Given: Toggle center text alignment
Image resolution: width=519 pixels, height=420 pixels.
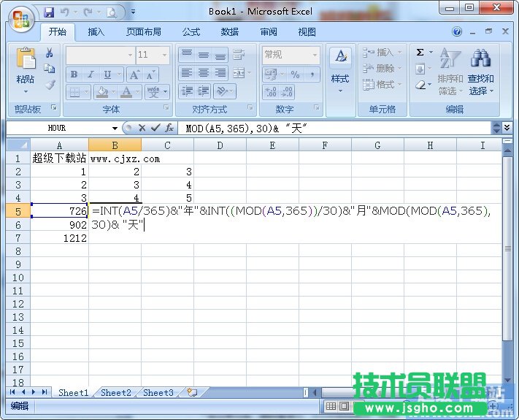Looking at the screenshot, I should click(x=204, y=74).
